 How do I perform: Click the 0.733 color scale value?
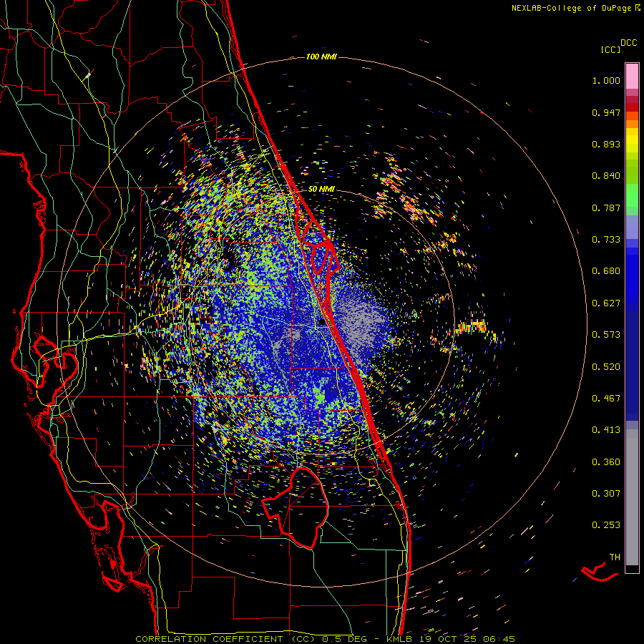pyautogui.click(x=606, y=240)
